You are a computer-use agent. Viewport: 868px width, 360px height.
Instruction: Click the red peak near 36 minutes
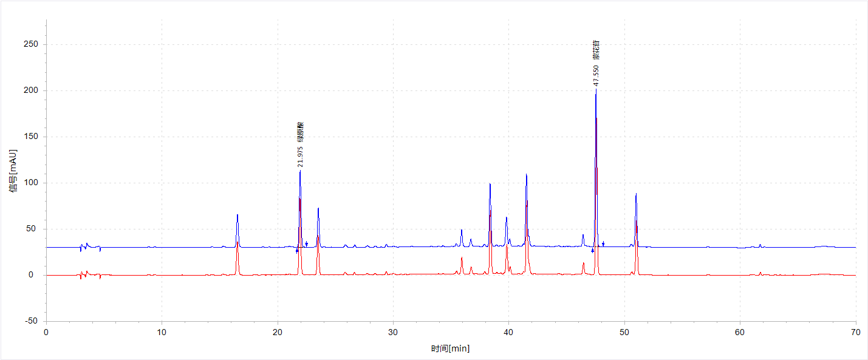(x=462, y=259)
